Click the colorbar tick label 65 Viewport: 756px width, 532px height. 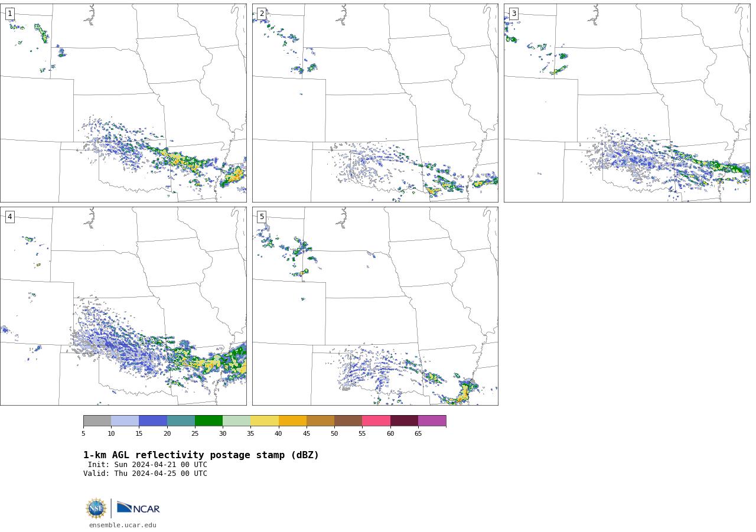[418, 434]
